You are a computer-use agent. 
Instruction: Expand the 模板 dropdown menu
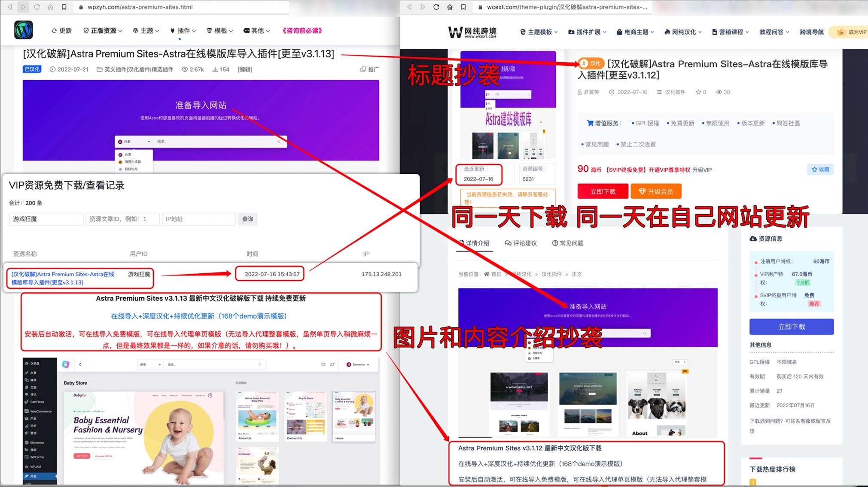(220, 30)
